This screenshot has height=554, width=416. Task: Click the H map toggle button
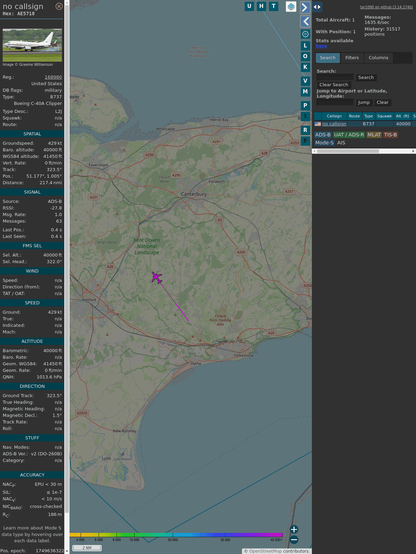261,6
